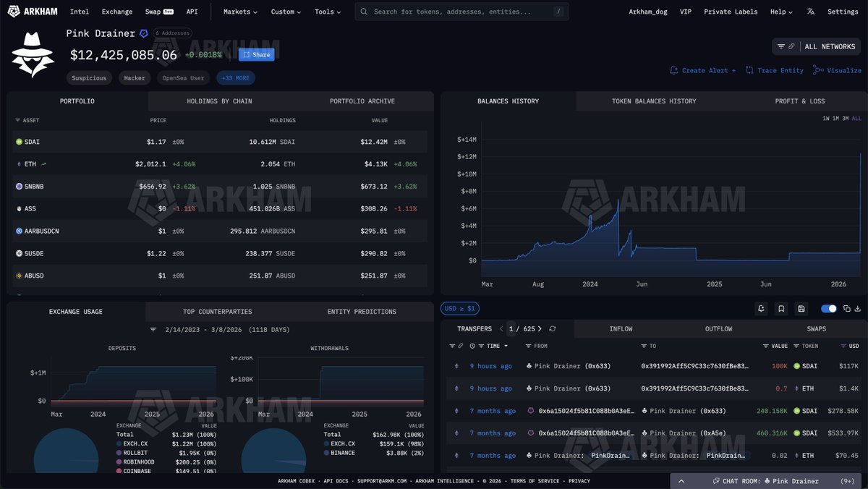
Task: Switch to PORTFOLIO ARCHIVE tab
Action: tap(362, 101)
